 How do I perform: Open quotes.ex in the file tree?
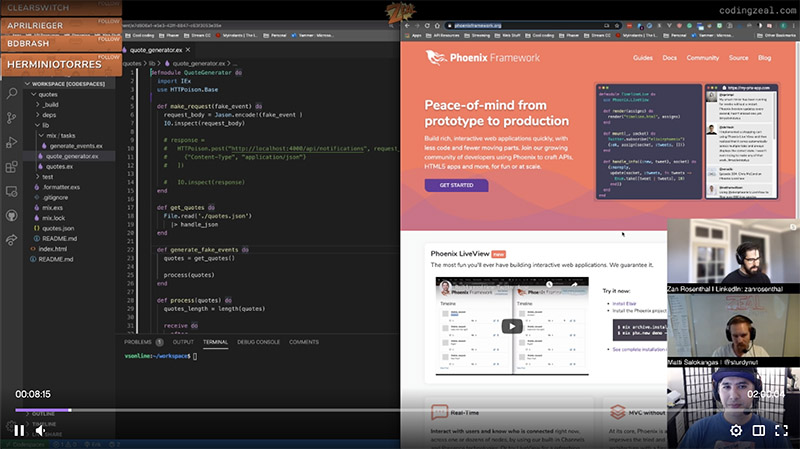pyautogui.click(x=59, y=166)
